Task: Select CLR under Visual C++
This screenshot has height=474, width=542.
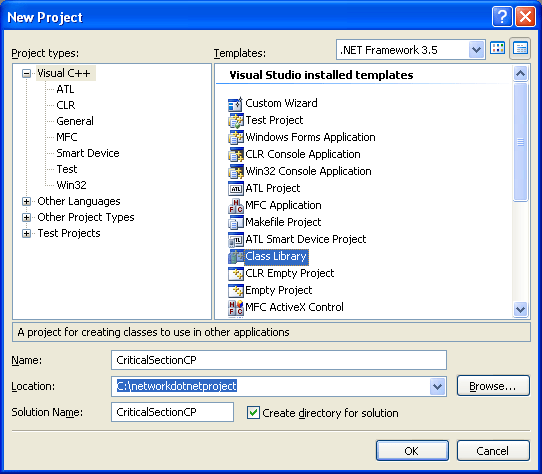Action: tap(66, 105)
